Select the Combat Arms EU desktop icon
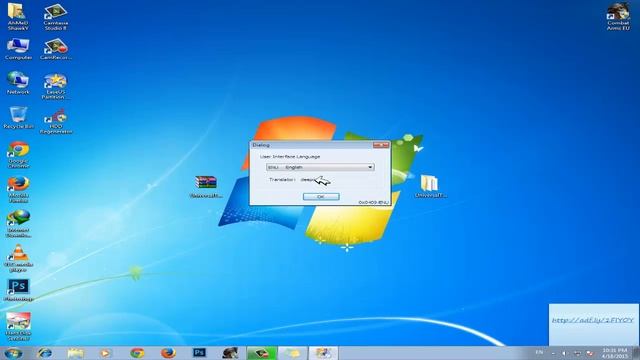This screenshot has height=360, width=640. [618, 16]
